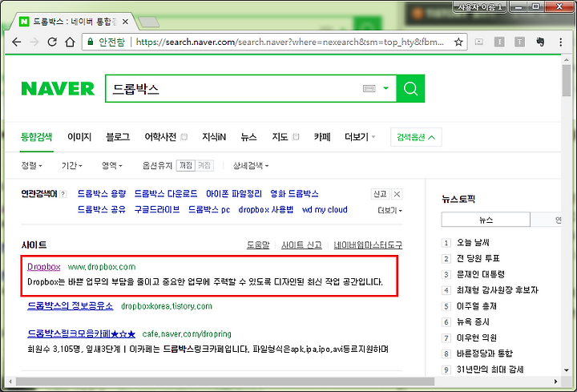Open the Dropbox site link
This screenshot has width=577, height=392.
pos(44,267)
